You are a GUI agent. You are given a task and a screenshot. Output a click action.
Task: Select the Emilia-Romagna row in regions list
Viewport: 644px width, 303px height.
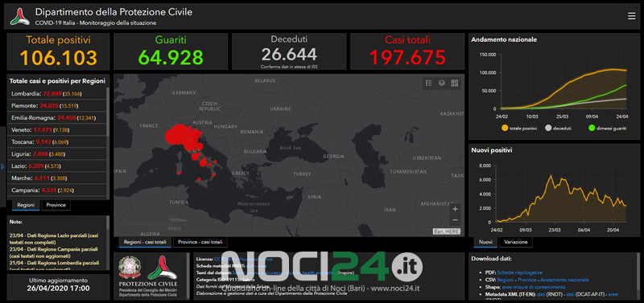click(57, 118)
